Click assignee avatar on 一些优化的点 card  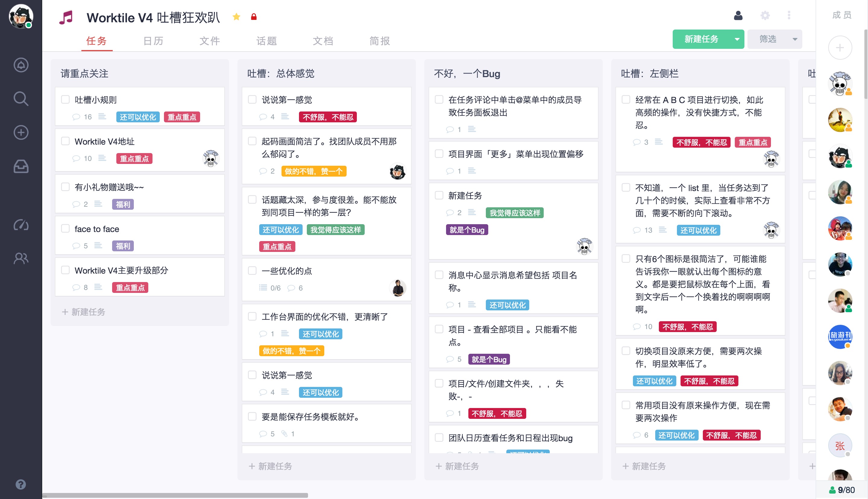coord(398,287)
